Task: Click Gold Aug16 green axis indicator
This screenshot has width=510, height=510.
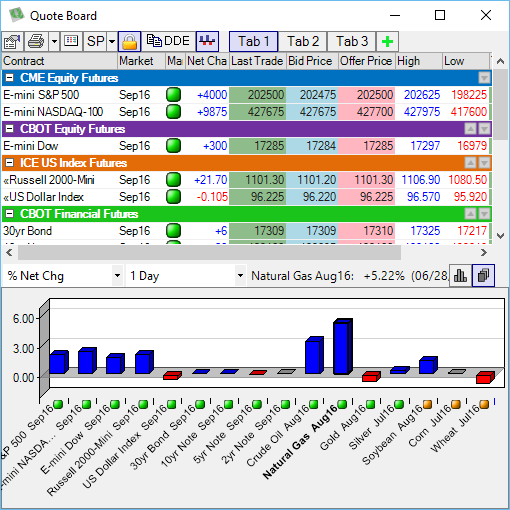Action: coord(370,405)
